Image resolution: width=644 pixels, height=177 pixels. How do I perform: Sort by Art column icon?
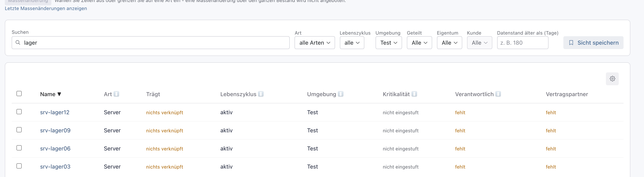point(116,94)
